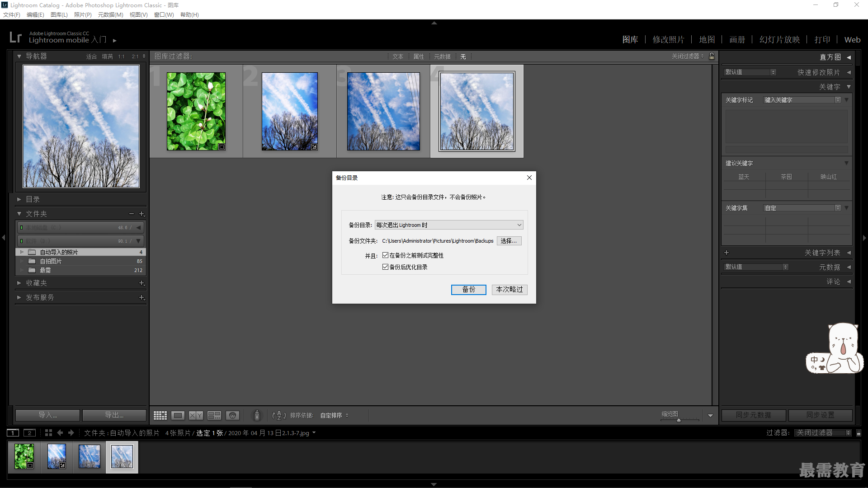Select 自拍图片 folder row
Viewport: 868px width, 488px height.
pyautogui.click(x=80, y=261)
